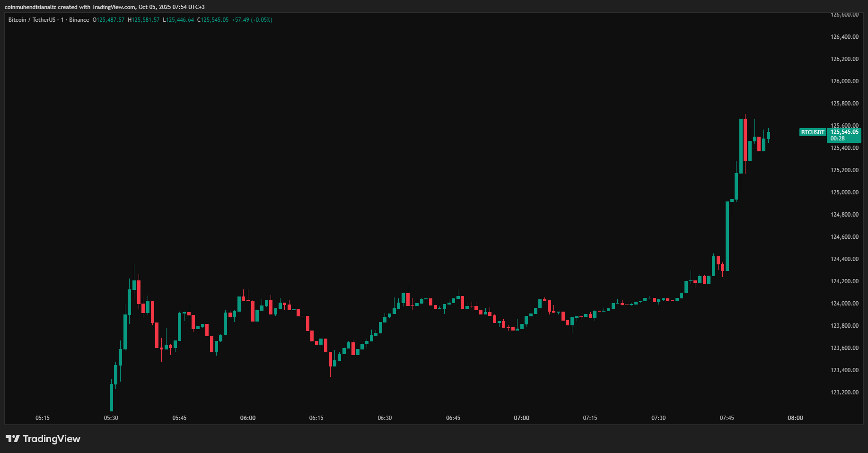Image resolution: width=868 pixels, height=453 pixels.
Task: Click the low value L125,446.64 to highlight it
Action: pyautogui.click(x=177, y=20)
